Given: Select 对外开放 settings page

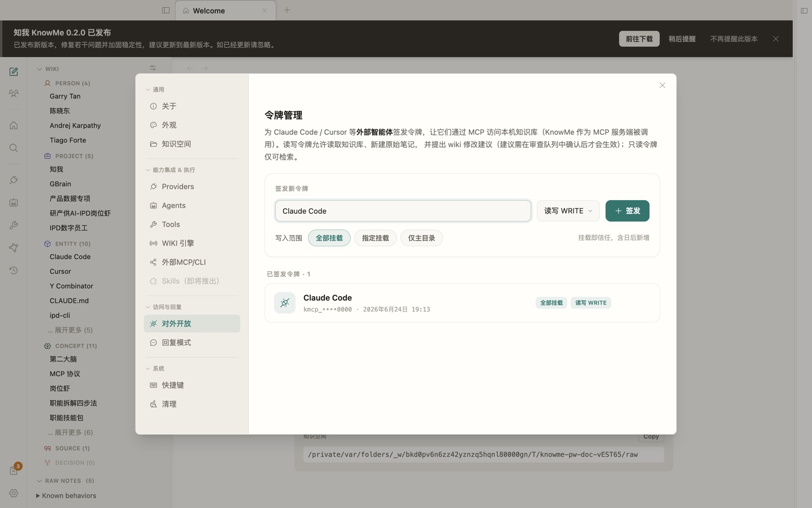Looking at the screenshot, I should (x=192, y=324).
